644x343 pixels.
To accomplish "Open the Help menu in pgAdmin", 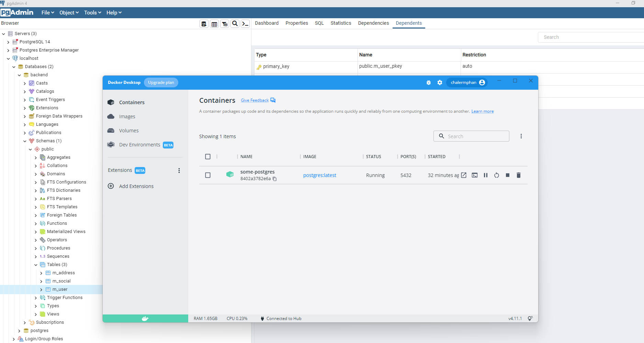I will [x=114, y=13].
